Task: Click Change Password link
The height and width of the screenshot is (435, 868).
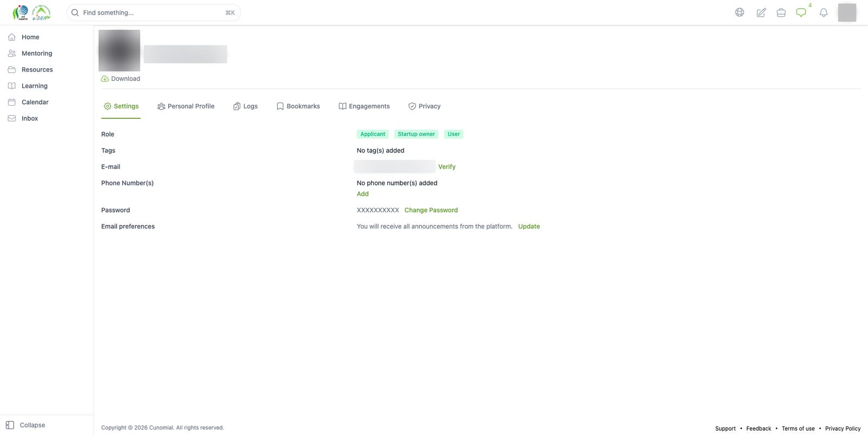Action: (431, 210)
